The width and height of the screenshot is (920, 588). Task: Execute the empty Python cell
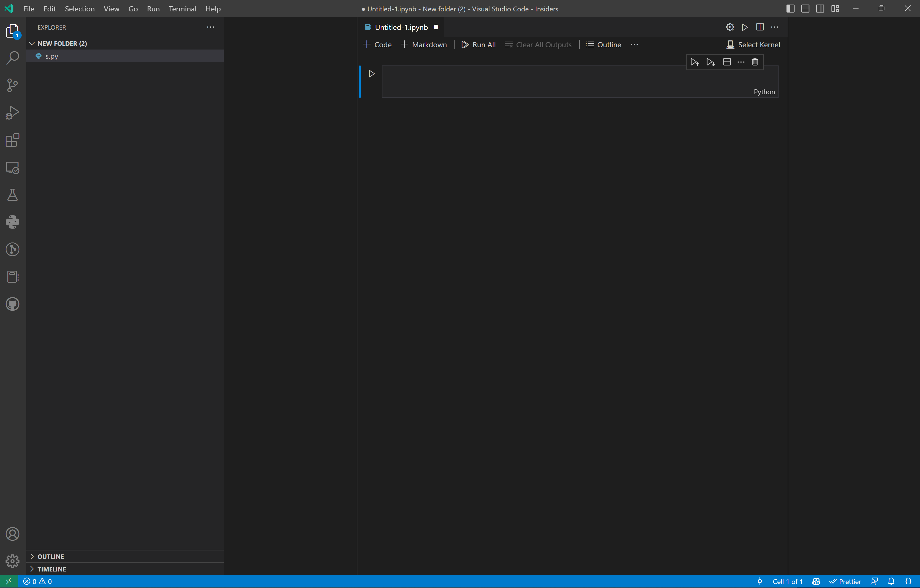[x=371, y=73]
